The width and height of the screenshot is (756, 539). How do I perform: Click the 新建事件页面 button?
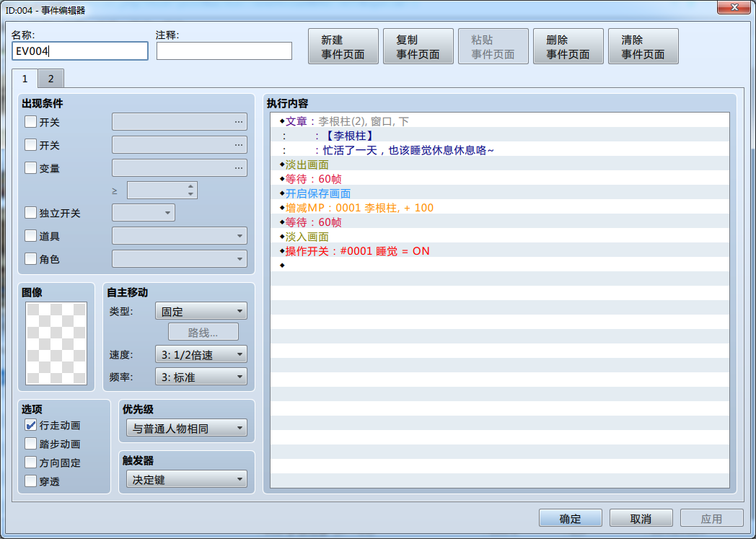coord(343,46)
